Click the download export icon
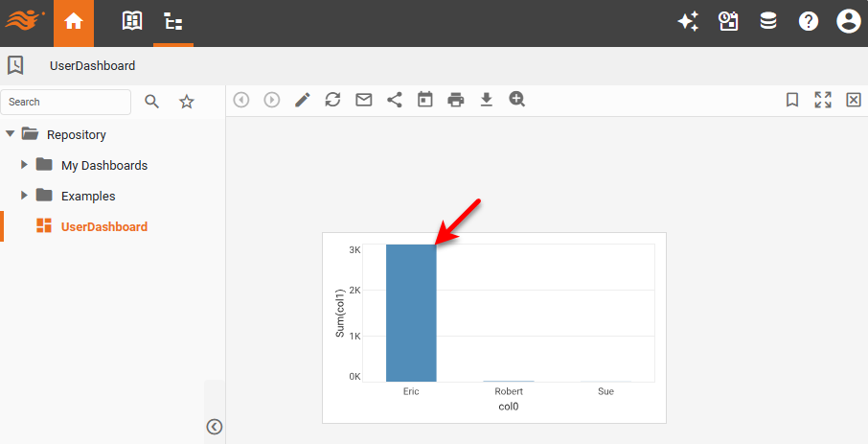 [487, 100]
